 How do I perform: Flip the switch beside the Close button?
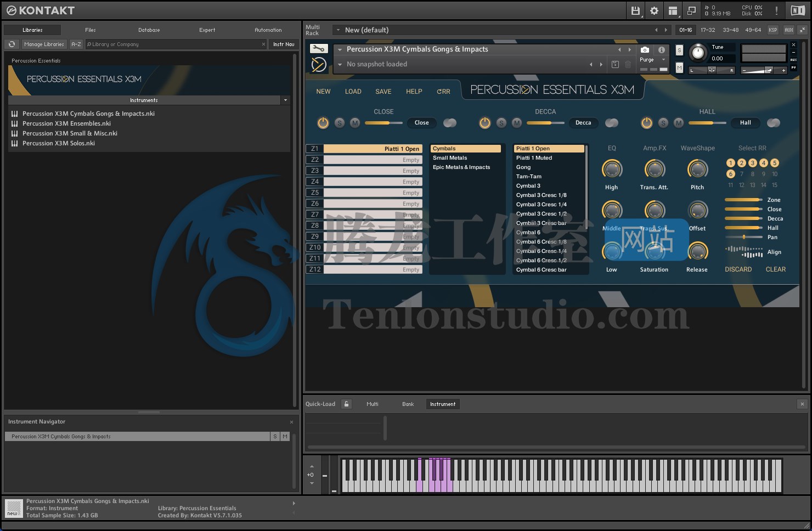[x=450, y=123]
